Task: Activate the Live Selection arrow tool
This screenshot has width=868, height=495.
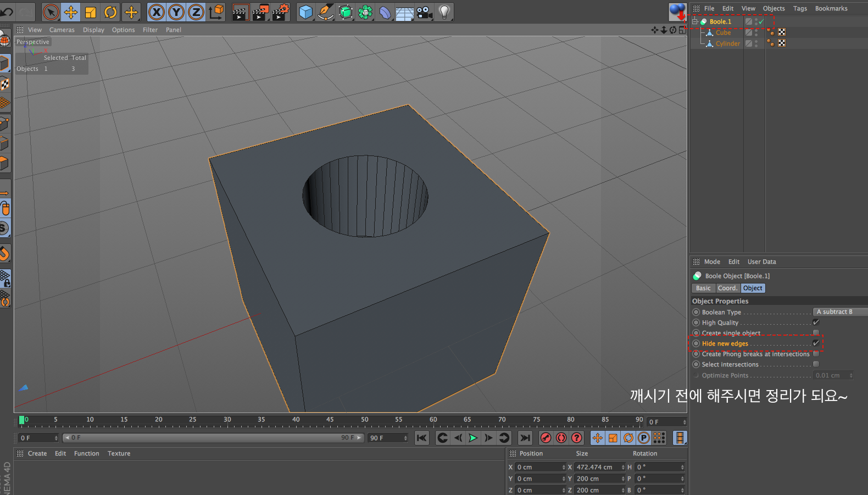Action: tap(51, 12)
